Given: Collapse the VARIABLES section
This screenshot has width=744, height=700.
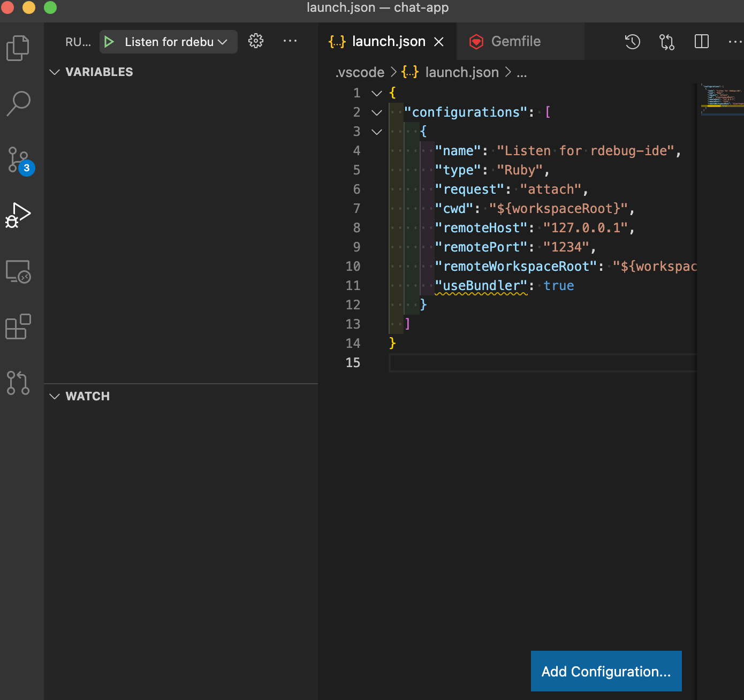Looking at the screenshot, I should [55, 72].
